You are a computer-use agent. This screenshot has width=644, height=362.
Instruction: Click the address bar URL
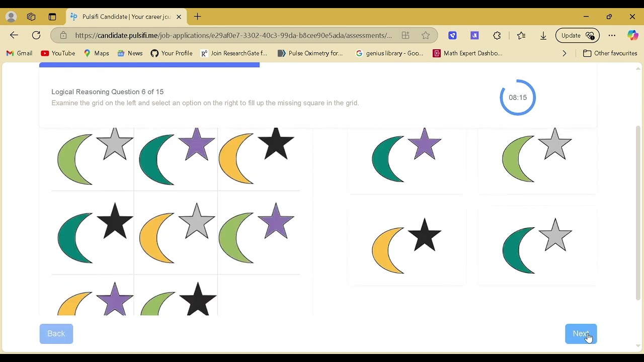[233, 35]
